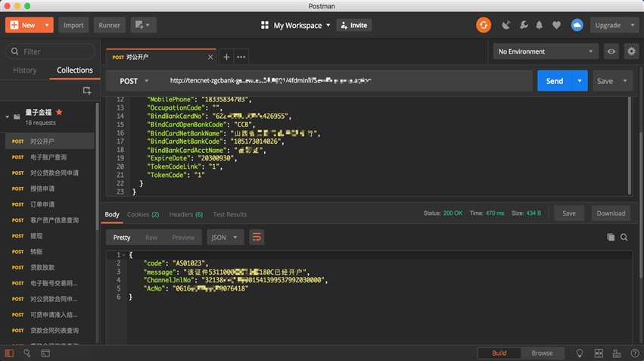Create a new collection icon

coord(87,90)
